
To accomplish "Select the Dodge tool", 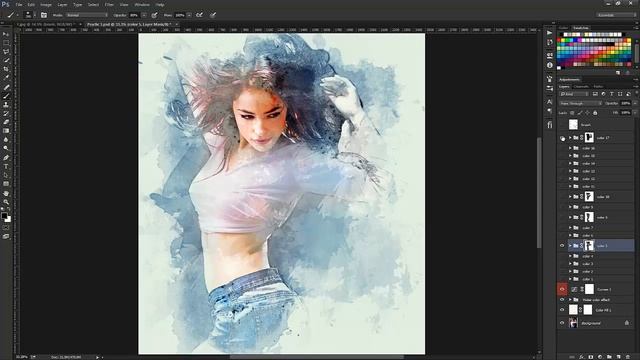I will pyautogui.click(x=6, y=148).
